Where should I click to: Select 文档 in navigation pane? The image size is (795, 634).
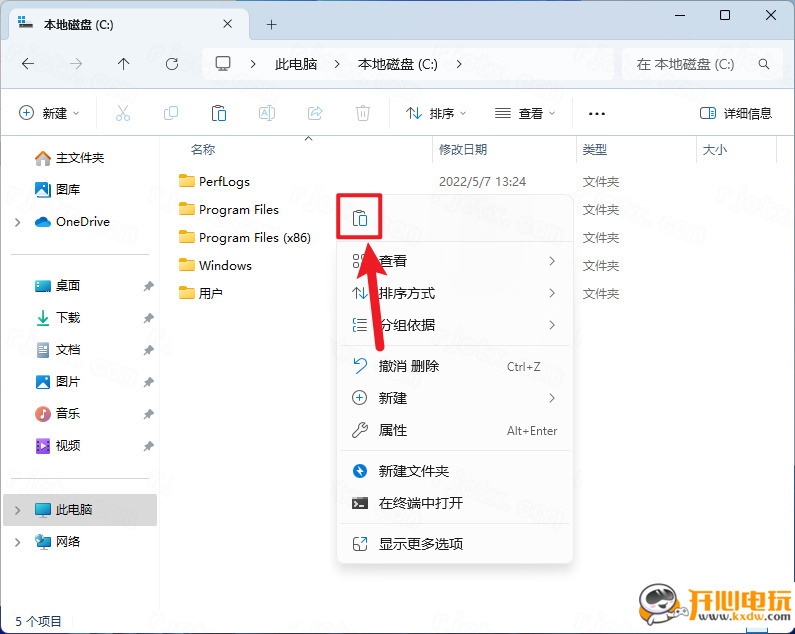(57, 350)
